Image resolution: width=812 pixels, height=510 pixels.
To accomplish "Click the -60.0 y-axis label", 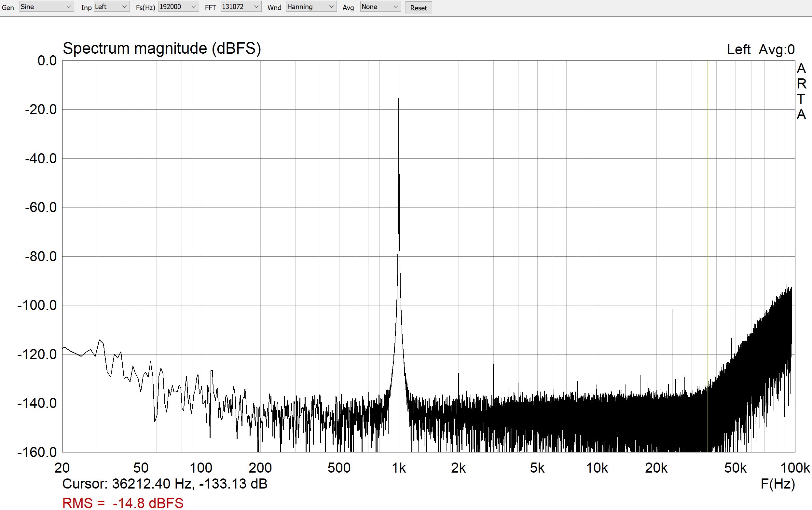I will [41, 207].
